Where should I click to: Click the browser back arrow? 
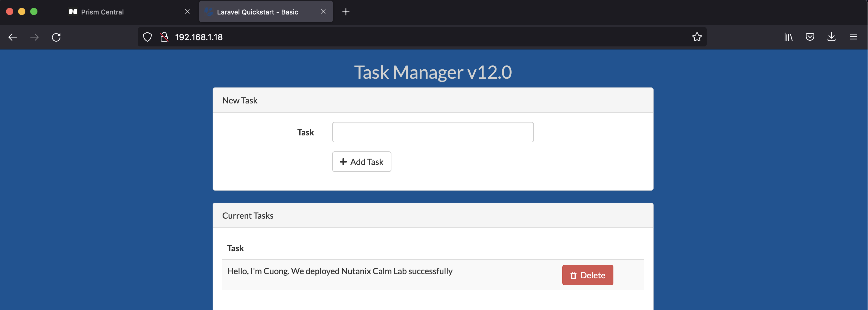coord(13,37)
